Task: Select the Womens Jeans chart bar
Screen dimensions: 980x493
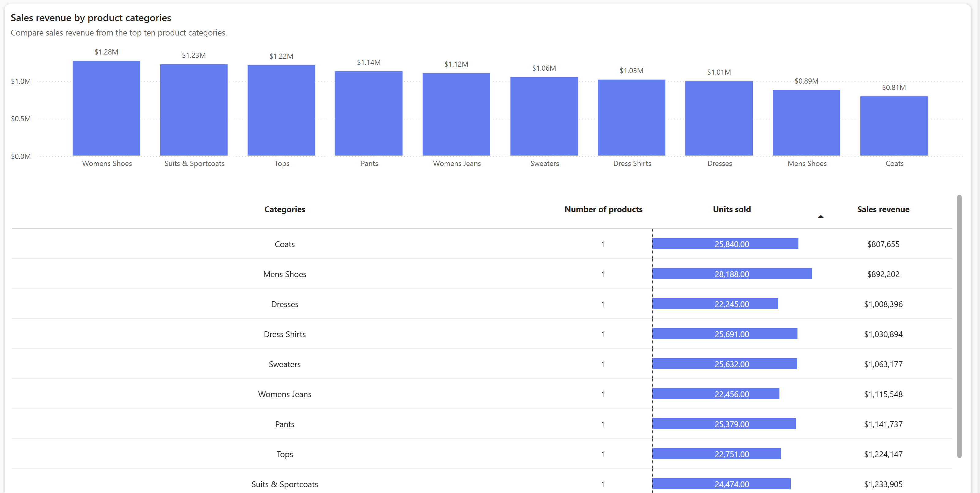Action: (x=456, y=114)
